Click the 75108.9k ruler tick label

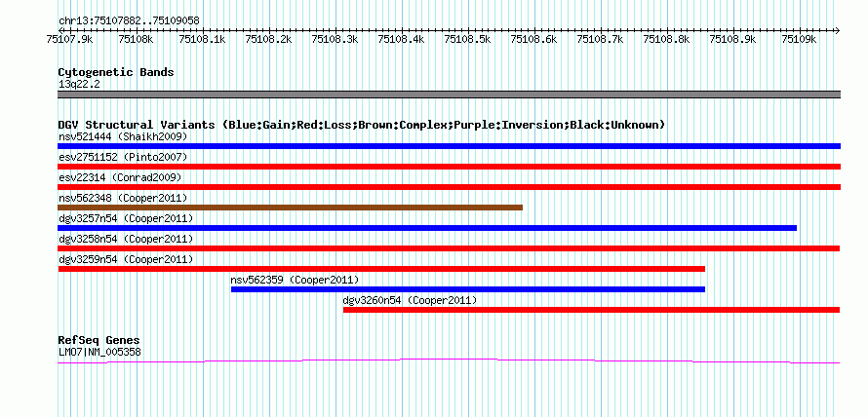pos(734,39)
